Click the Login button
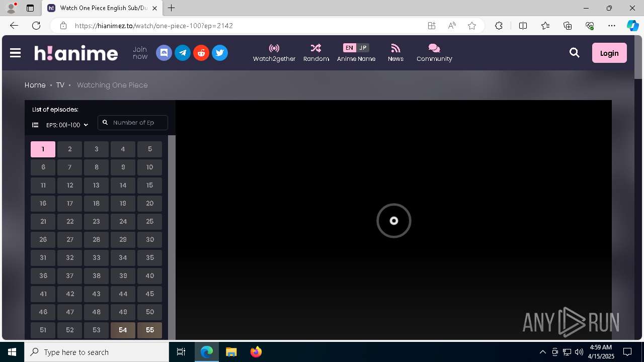 [x=609, y=53]
